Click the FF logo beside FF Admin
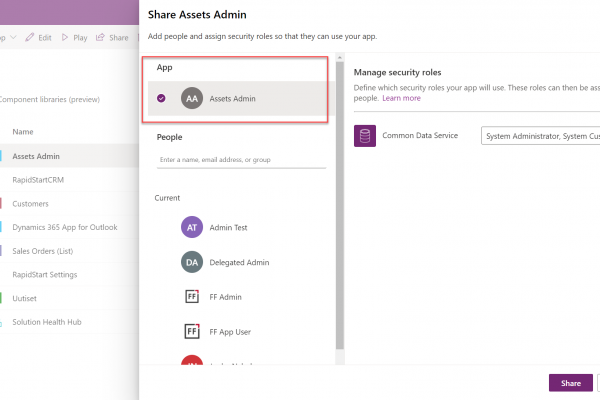This screenshot has height=400, width=600. coord(192,296)
